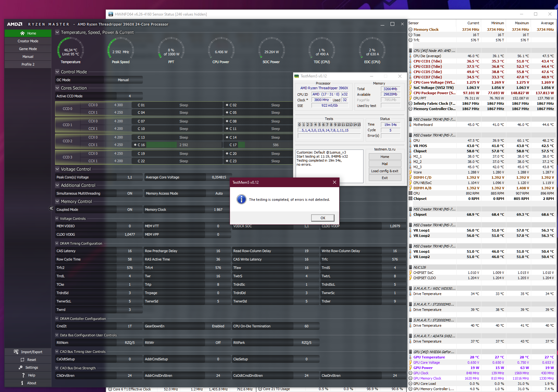The image size is (558, 392).
Task: Click the About info icon
Action: click(x=22, y=383)
